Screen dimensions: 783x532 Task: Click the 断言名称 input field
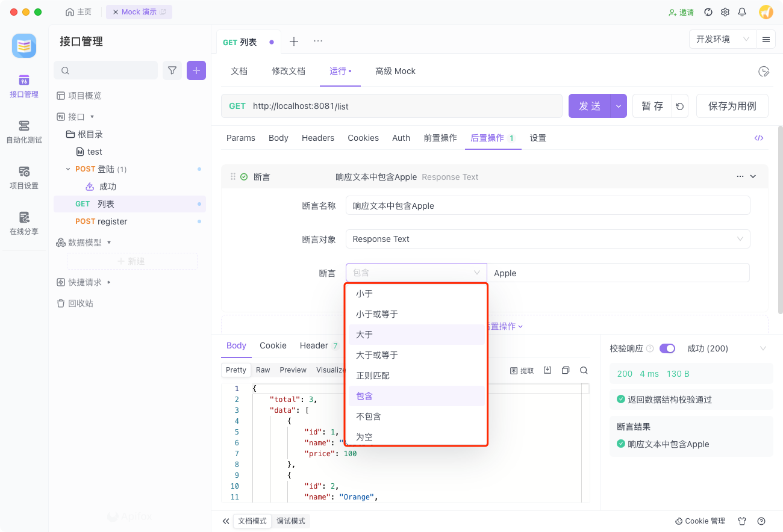click(x=548, y=205)
